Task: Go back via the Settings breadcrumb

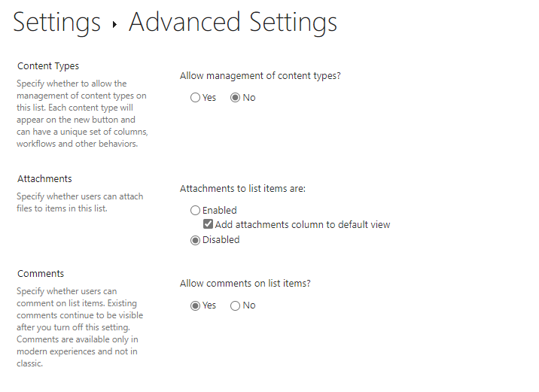Action: pos(56,23)
